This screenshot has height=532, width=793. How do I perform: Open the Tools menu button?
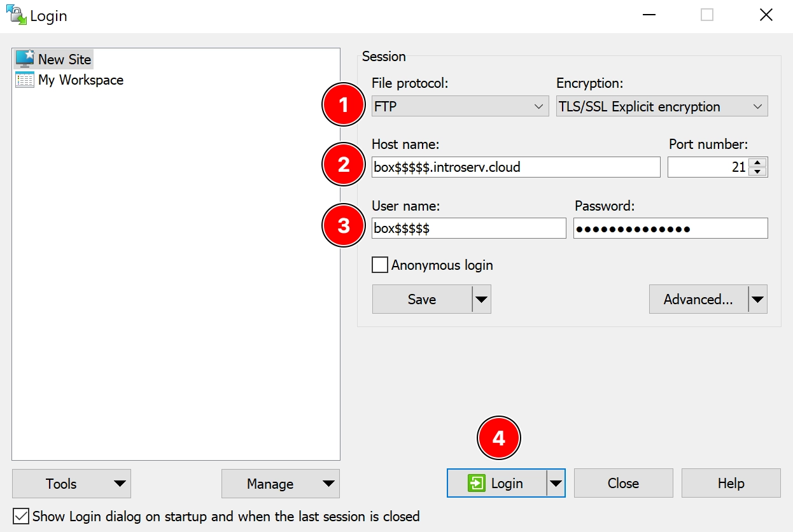[x=71, y=484]
